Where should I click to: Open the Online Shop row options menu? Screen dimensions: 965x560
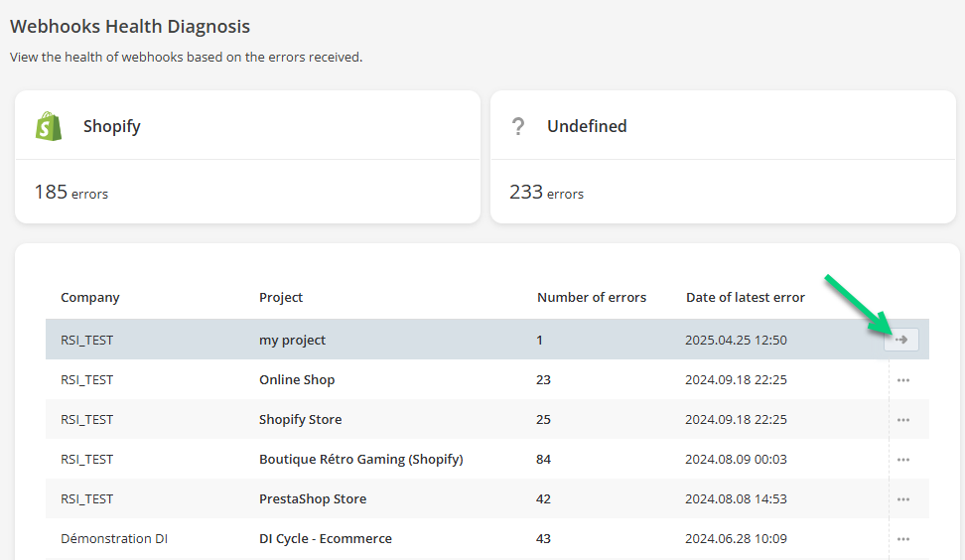tap(902, 380)
